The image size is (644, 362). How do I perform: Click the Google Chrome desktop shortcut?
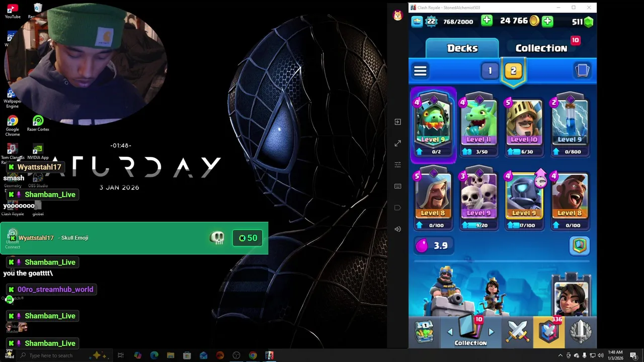[x=13, y=126]
